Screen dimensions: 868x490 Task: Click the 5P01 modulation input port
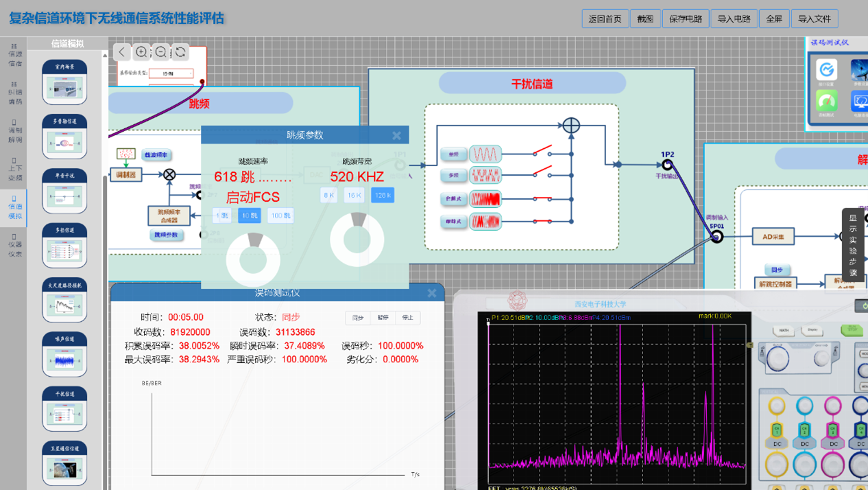[x=716, y=237]
